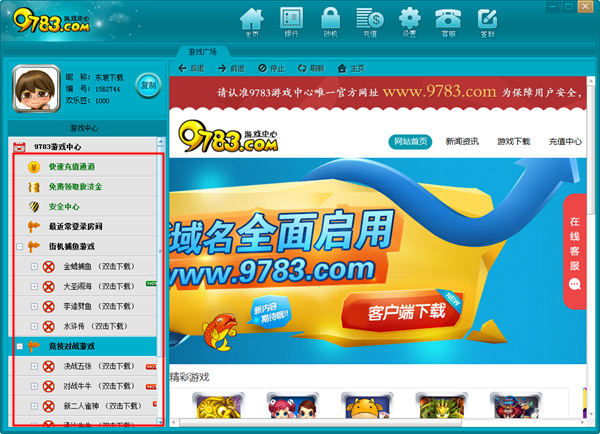Click the red X icon beside 水浒传
Image resolution: width=600 pixels, height=434 pixels.
pyautogui.click(x=48, y=326)
